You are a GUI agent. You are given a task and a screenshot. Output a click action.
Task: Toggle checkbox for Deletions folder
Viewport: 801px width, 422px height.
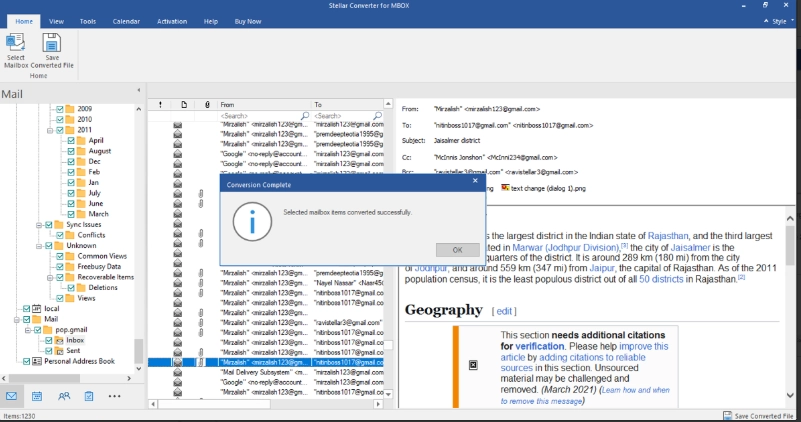71,288
